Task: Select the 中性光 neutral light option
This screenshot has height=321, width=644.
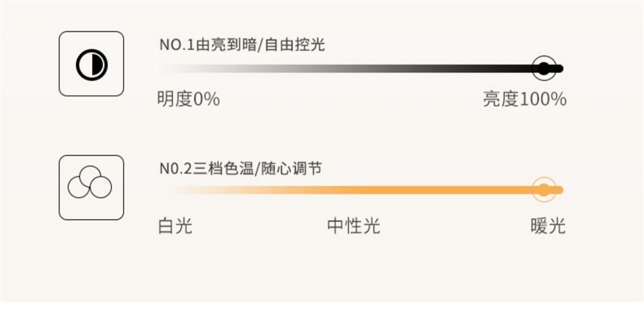Action: pos(354,226)
